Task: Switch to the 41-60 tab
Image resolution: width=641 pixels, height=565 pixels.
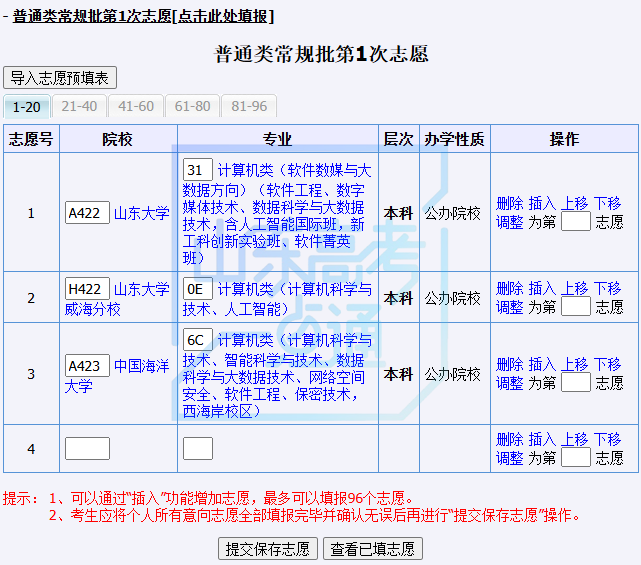Action: [x=136, y=106]
